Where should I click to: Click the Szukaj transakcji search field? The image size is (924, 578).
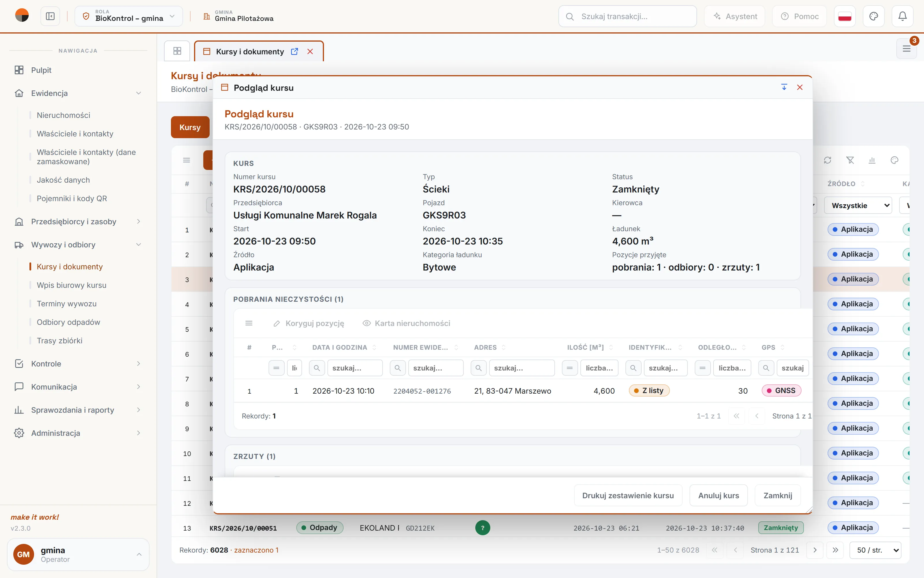coord(627,16)
